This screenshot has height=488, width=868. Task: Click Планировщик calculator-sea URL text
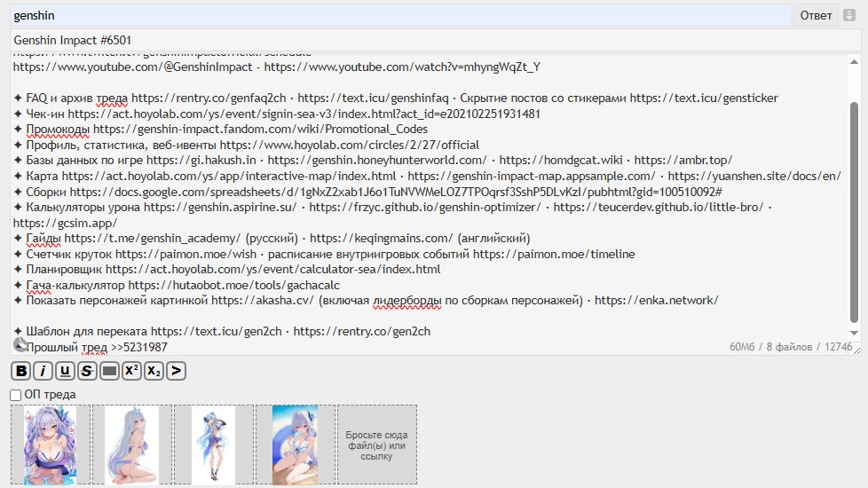point(272,270)
